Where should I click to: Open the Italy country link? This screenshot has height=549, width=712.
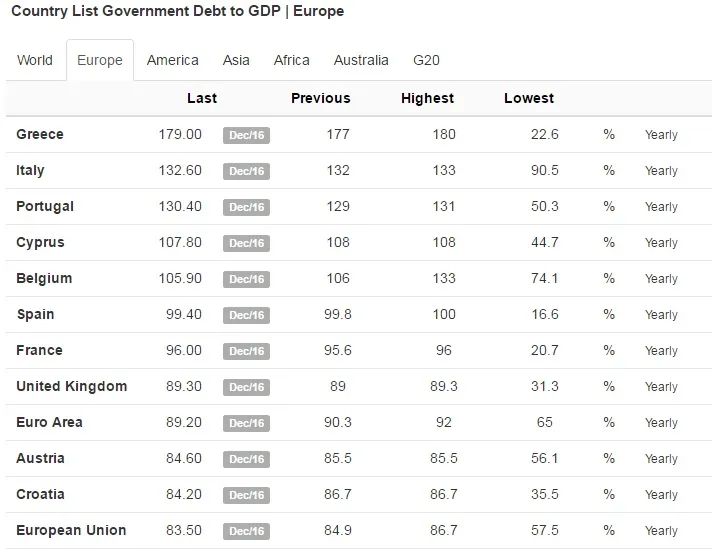click(30, 170)
